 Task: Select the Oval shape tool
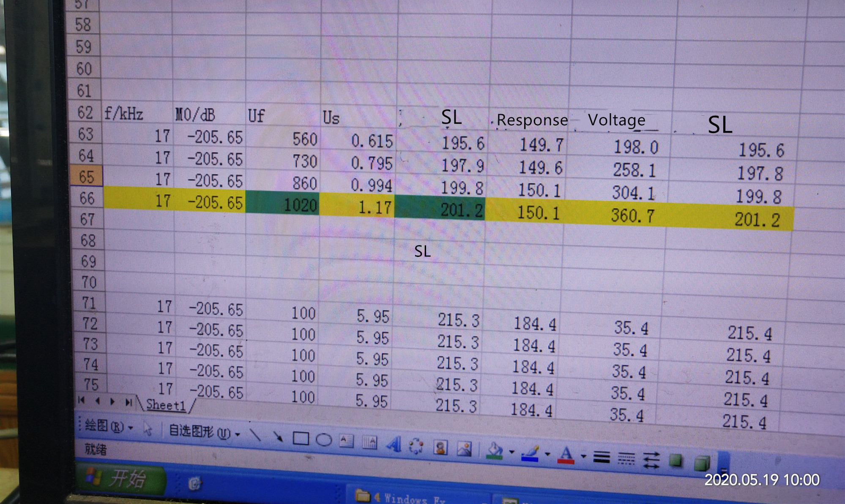click(324, 440)
